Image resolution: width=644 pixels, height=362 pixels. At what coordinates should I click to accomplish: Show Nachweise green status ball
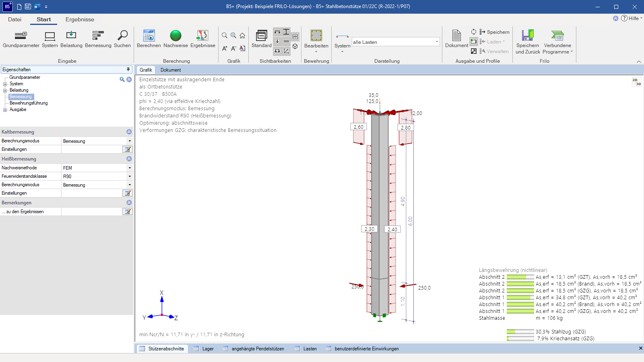[x=175, y=39]
